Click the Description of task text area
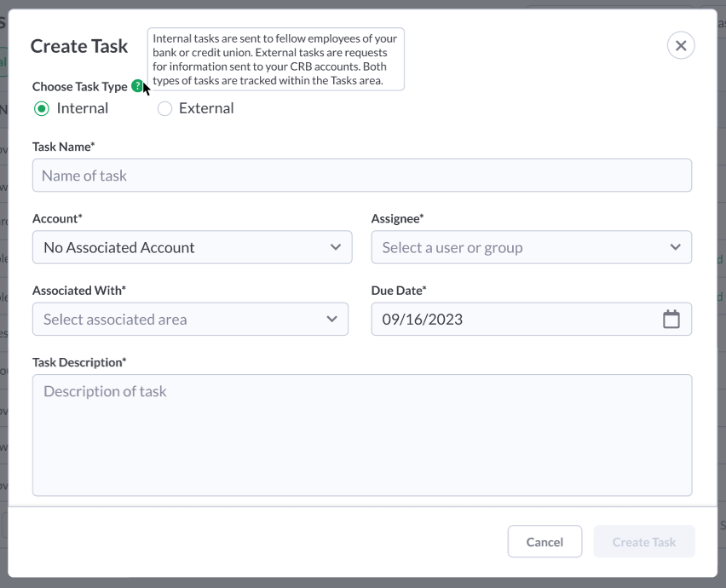 click(x=362, y=435)
